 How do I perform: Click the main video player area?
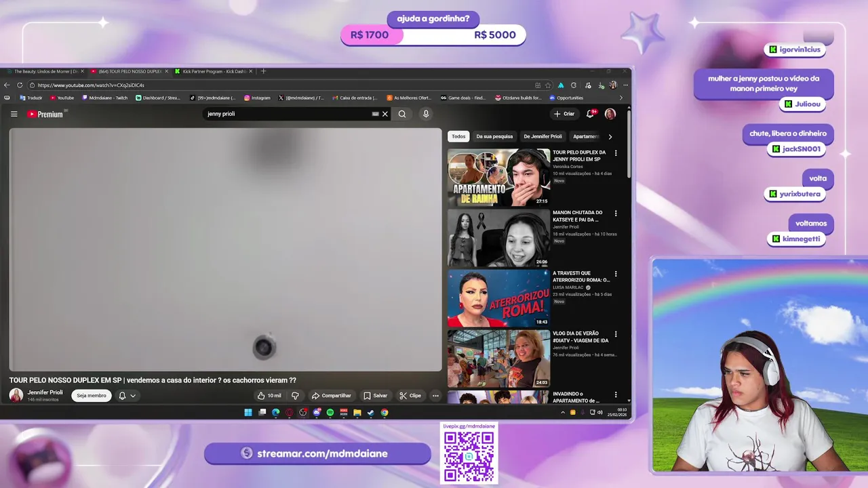(x=225, y=249)
